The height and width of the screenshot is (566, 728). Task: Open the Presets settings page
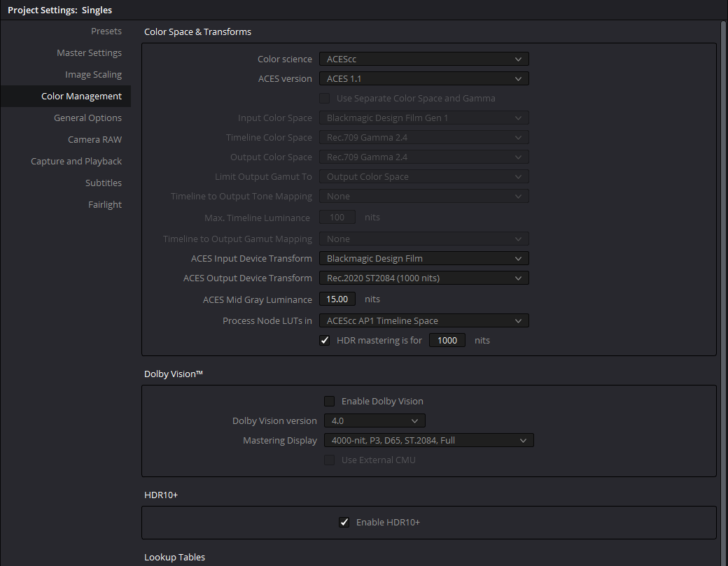tap(106, 31)
